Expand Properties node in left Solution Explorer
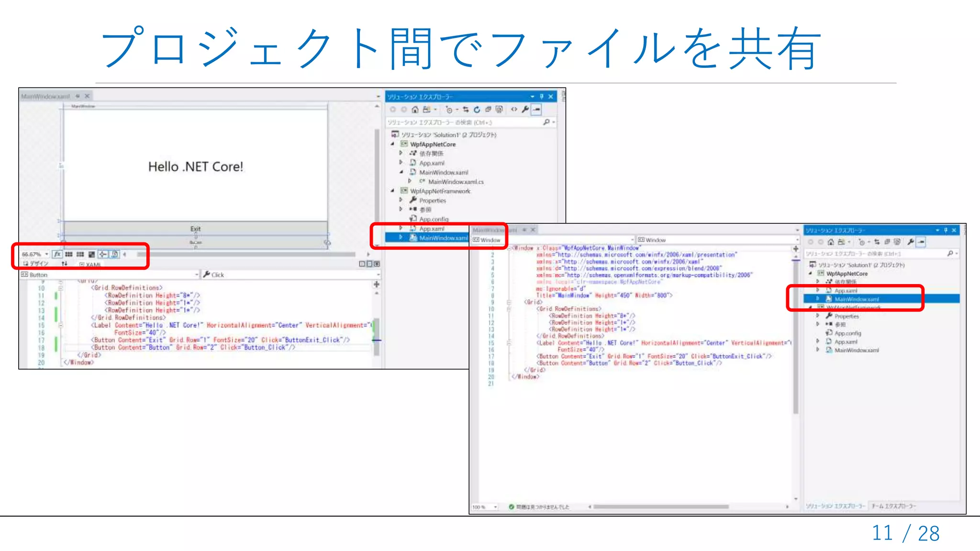980x551 pixels. (x=401, y=200)
